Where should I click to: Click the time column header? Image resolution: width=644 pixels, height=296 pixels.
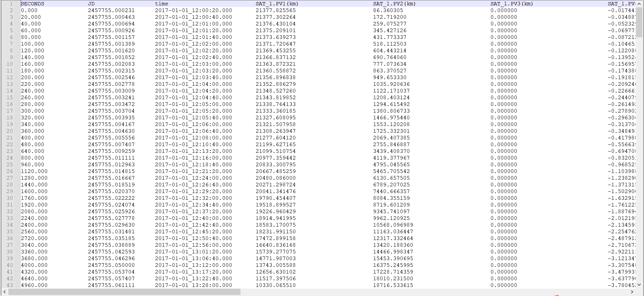click(x=161, y=4)
